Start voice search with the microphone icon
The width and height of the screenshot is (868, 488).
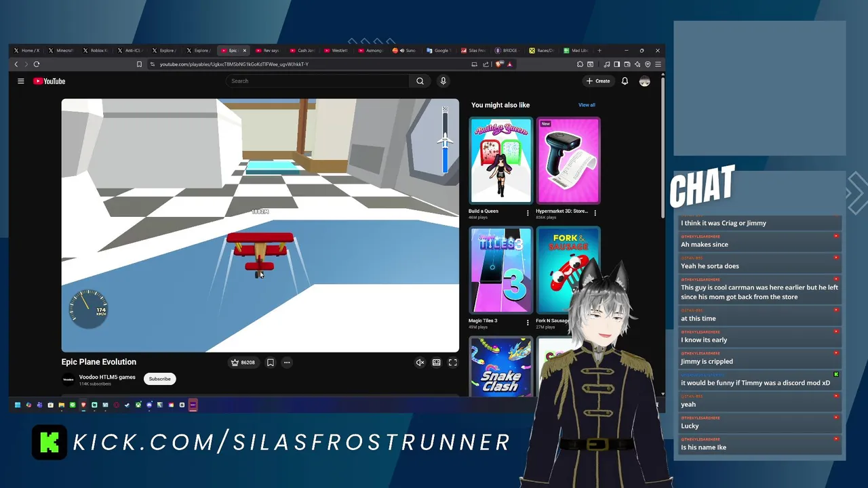pyautogui.click(x=443, y=81)
